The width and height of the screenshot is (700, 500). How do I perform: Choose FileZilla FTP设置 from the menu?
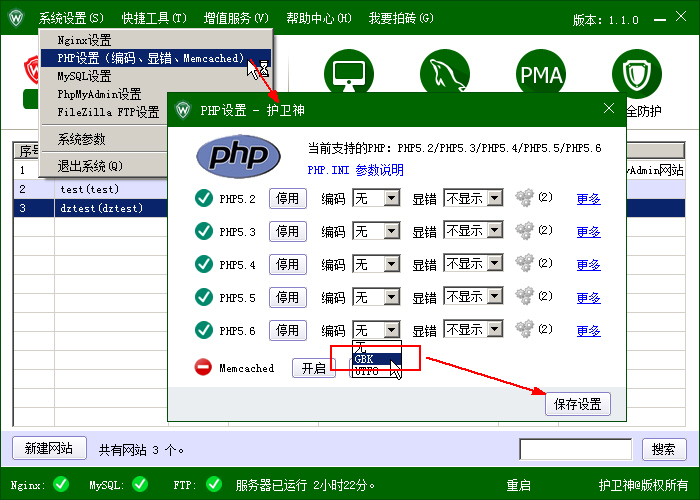click(x=104, y=112)
